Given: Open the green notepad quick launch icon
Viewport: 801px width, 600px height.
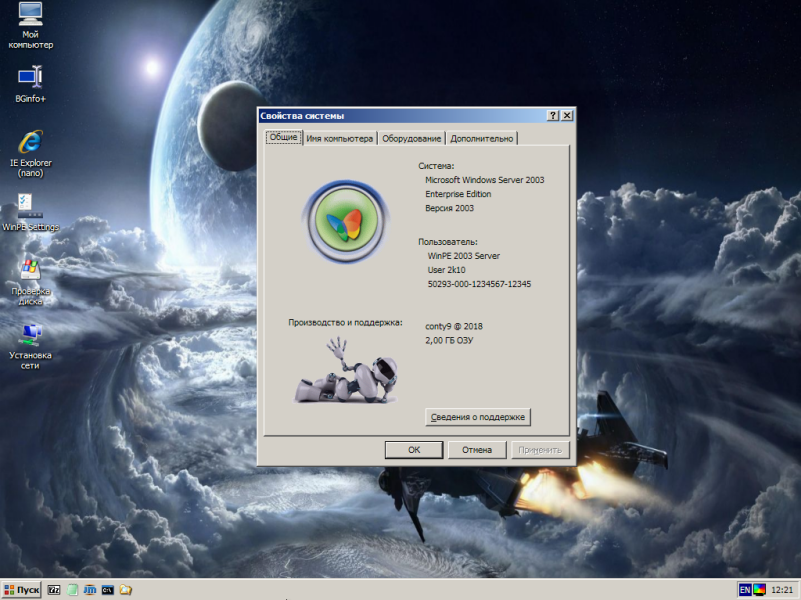Looking at the screenshot, I should (72, 590).
